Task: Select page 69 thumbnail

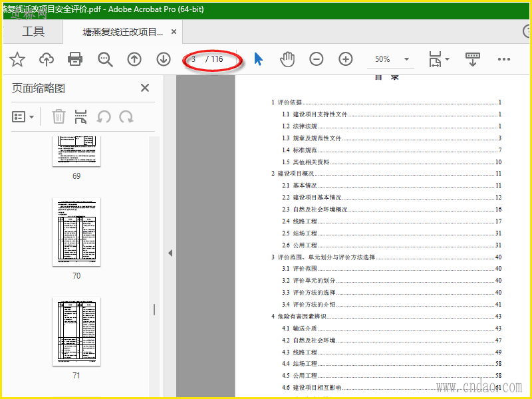Action: (x=76, y=152)
